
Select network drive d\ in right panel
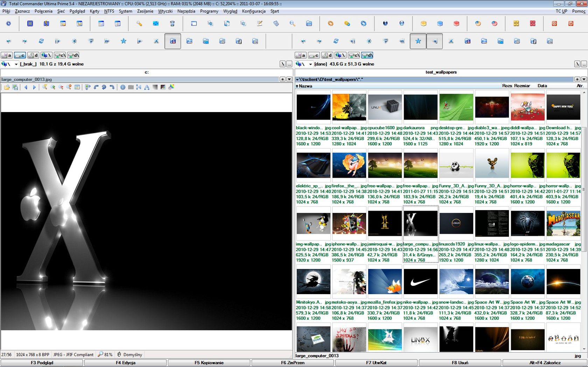(x=367, y=55)
